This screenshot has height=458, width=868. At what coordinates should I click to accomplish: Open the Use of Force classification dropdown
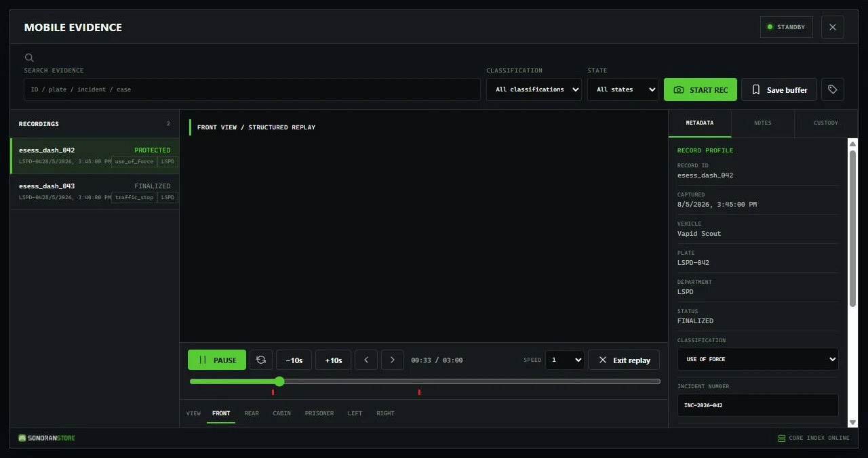pyautogui.click(x=758, y=359)
